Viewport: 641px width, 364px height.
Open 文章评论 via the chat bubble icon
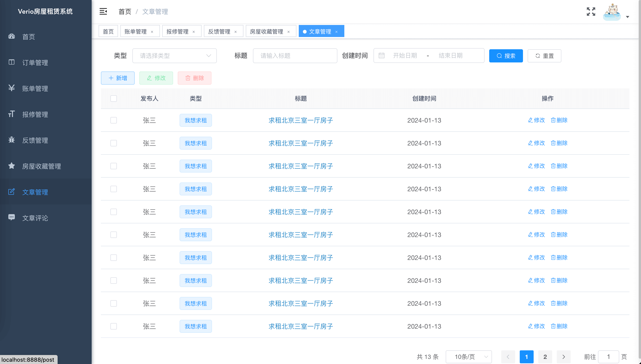[12, 217]
